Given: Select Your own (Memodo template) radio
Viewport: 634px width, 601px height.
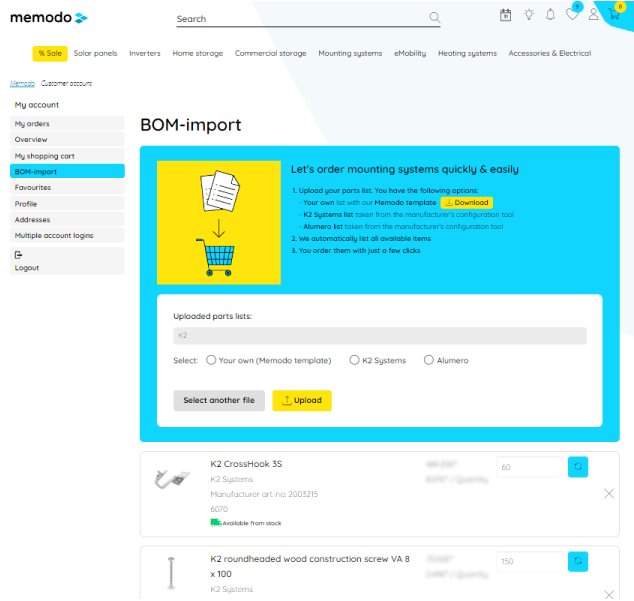Looking at the screenshot, I should [x=211, y=360].
